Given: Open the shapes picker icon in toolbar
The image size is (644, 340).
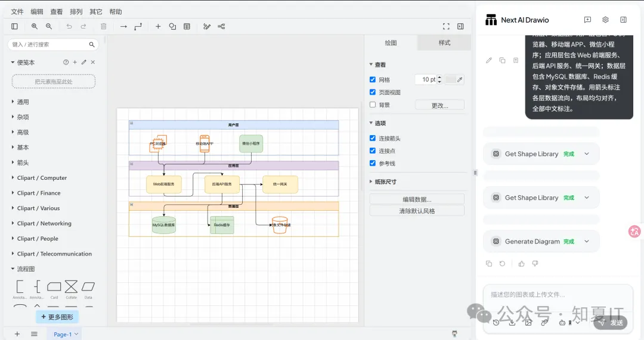Looking at the screenshot, I should [172, 26].
